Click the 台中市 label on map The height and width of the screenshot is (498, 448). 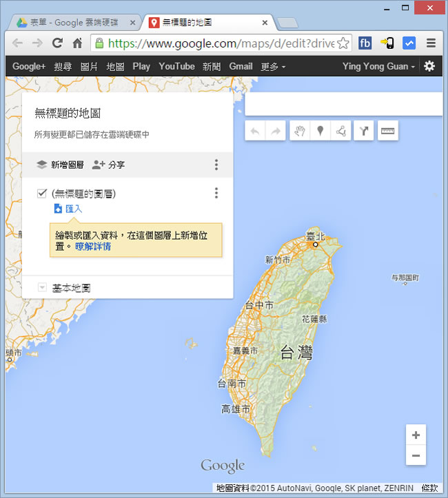pos(259,306)
